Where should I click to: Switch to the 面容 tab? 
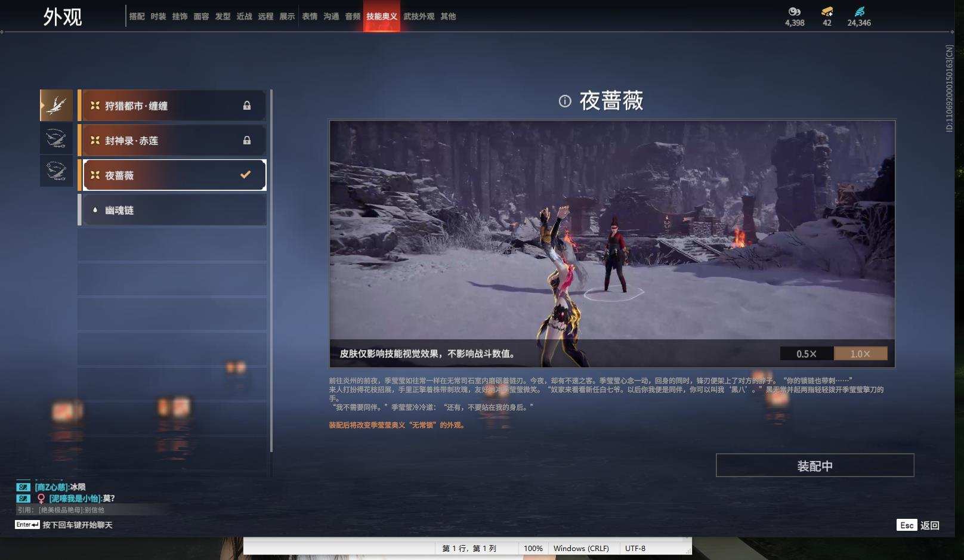click(201, 17)
